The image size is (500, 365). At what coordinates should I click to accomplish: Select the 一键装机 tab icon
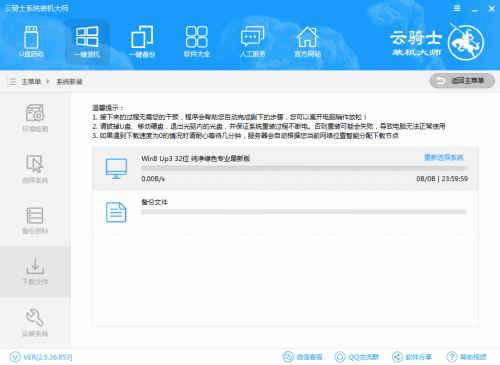tap(87, 42)
